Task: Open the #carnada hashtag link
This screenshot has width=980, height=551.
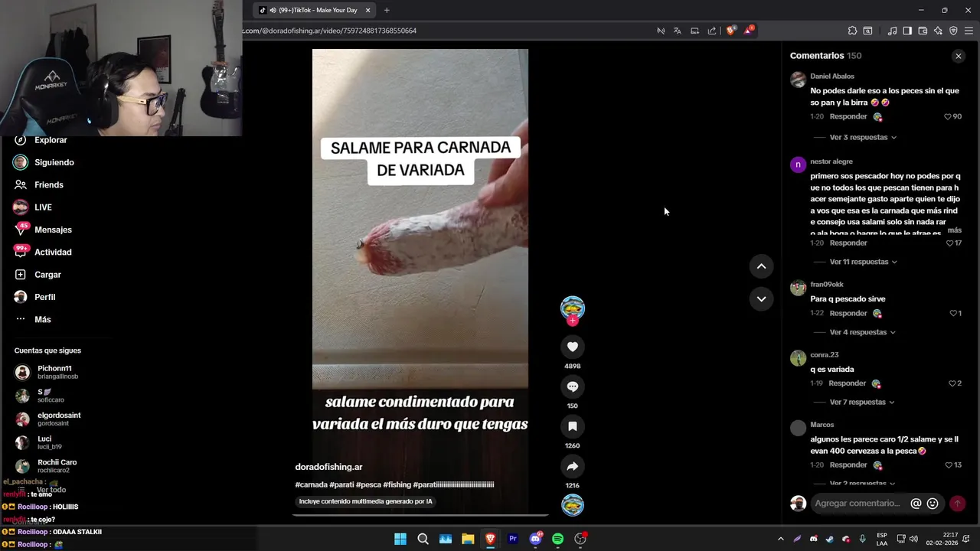Action: pyautogui.click(x=311, y=484)
